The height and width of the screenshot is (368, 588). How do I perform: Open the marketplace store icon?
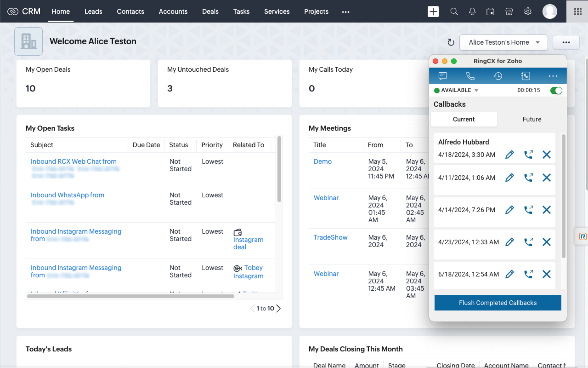click(x=509, y=11)
